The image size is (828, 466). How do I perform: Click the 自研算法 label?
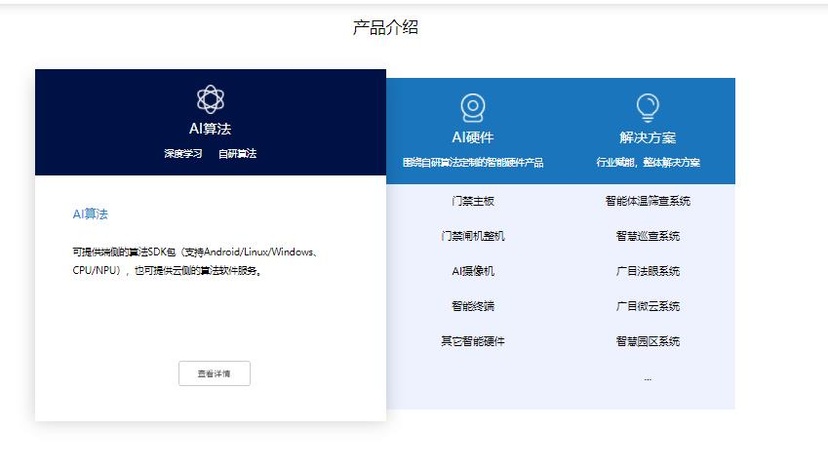point(238,154)
